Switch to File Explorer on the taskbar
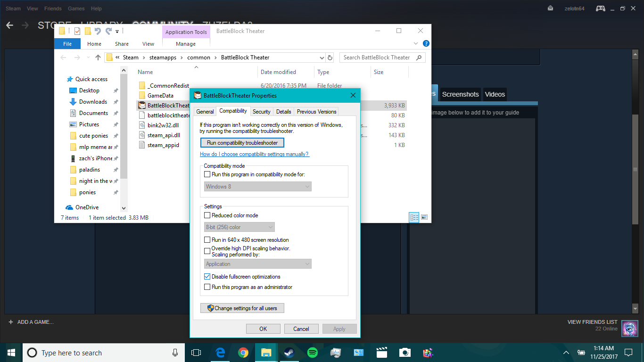The width and height of the screenshot is (644, 362). click(x=266, y=353)
